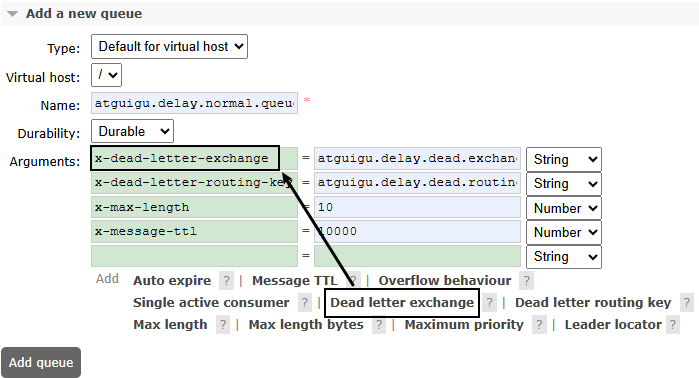Open help icon beside Maximum priority

[x=539, y=325]
